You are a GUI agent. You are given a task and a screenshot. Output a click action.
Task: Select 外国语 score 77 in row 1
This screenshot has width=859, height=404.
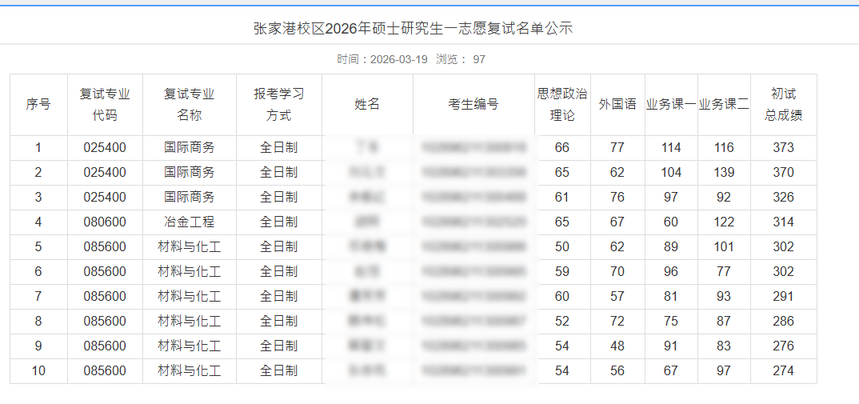pos(617,147)
